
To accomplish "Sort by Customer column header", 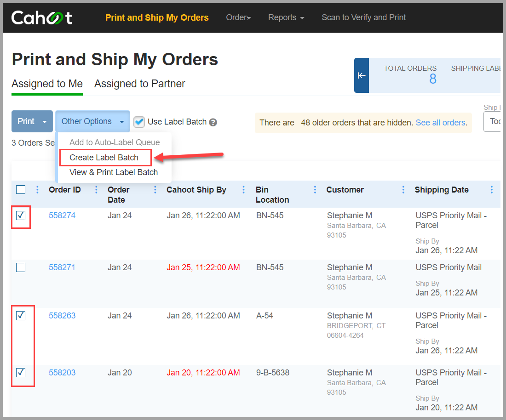I will coord(345,189).
